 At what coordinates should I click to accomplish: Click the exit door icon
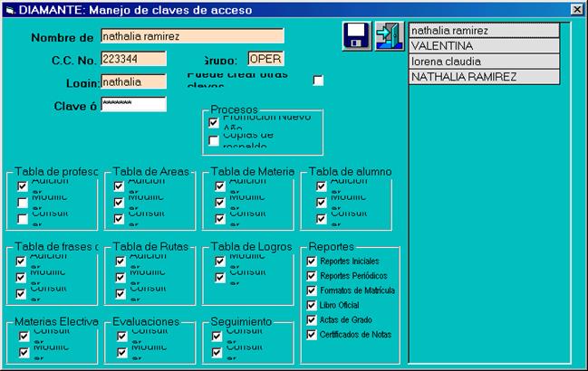389,35
